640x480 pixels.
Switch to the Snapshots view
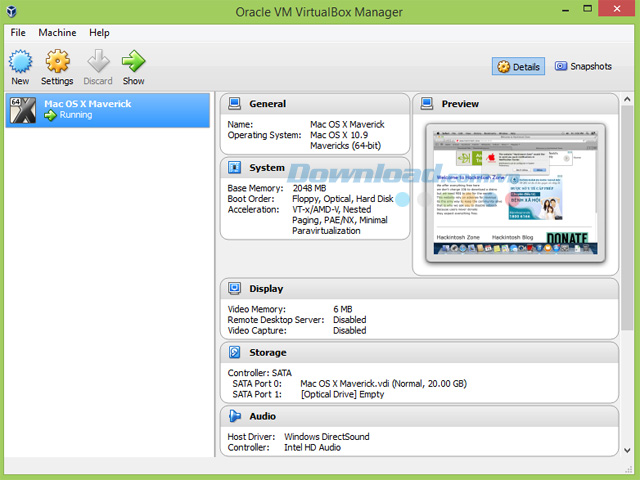(x=583, y=66)
